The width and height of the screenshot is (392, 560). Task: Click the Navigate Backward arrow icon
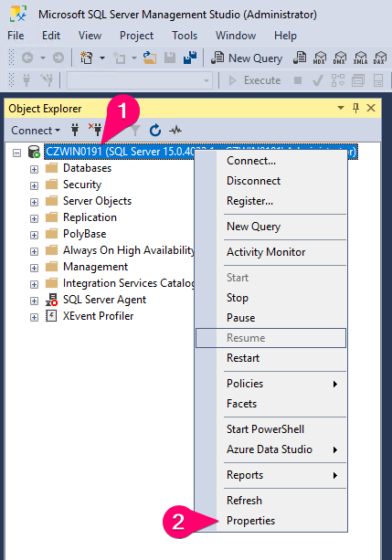(27, 58)
